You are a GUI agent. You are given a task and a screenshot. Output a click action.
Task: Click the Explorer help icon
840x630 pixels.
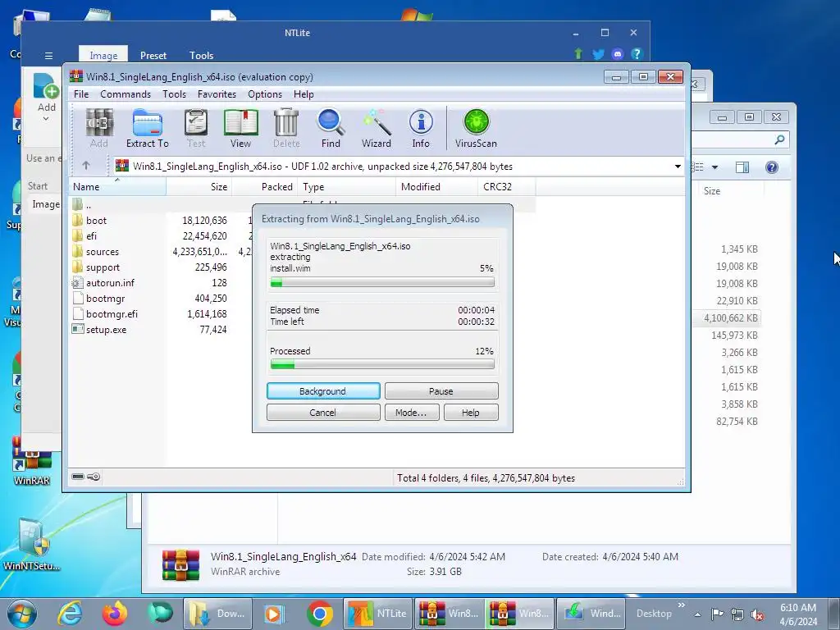(x=771, y=167)
